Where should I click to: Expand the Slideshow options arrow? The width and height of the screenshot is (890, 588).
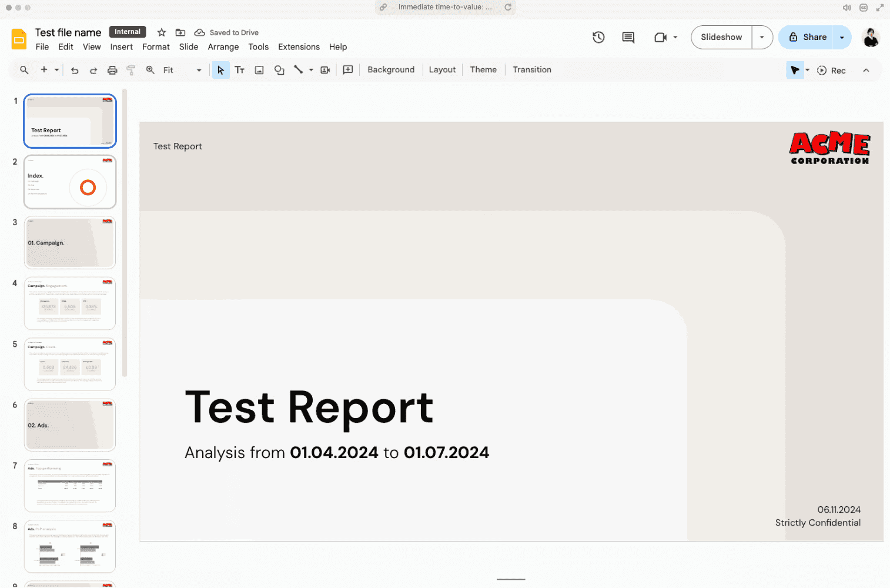click(762, 37)
